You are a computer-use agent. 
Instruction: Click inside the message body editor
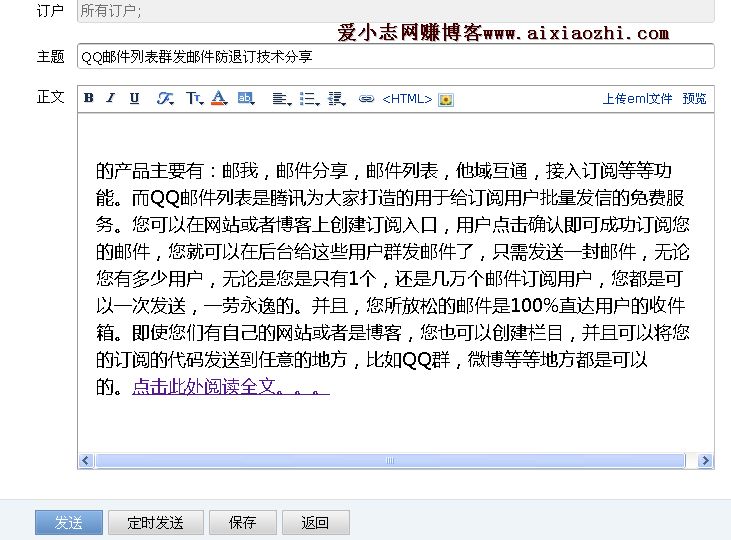pyautogui.click(x=395, y=283)
